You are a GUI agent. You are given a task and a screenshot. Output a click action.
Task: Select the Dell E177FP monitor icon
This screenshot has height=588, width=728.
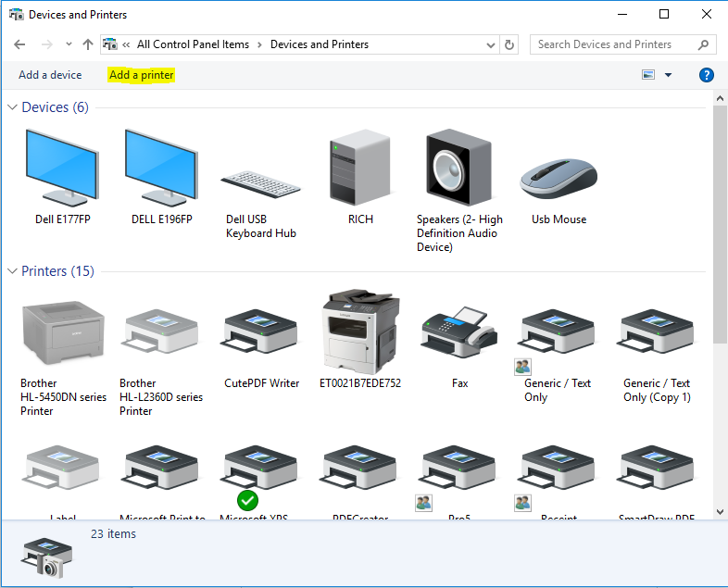(62, 168)
